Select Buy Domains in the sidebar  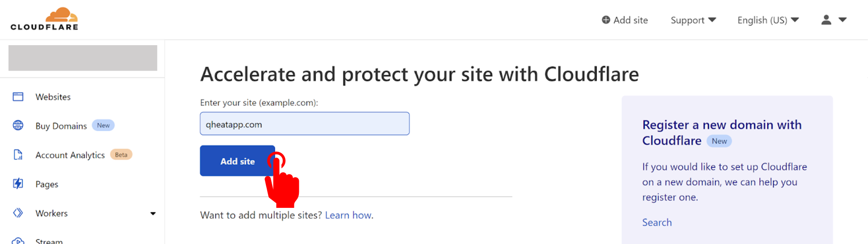point(61,126)
